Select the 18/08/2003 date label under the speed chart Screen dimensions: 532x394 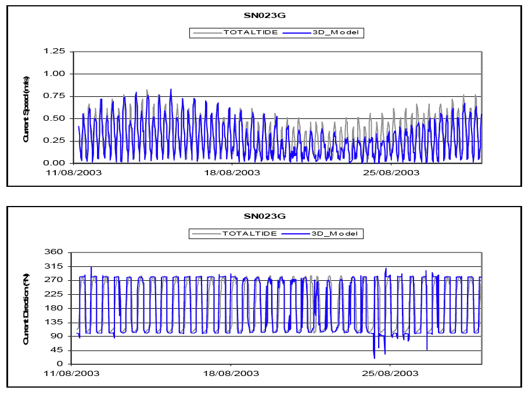232,172
